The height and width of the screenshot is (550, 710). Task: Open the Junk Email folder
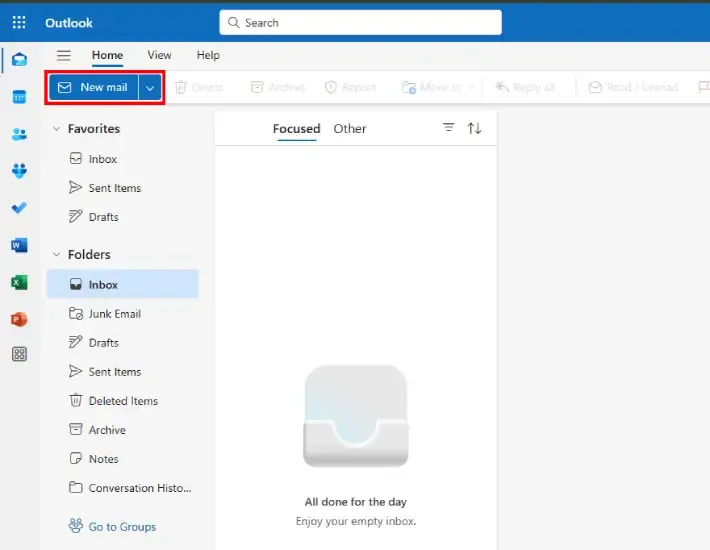pyautogui.click(x=122, y=314)
